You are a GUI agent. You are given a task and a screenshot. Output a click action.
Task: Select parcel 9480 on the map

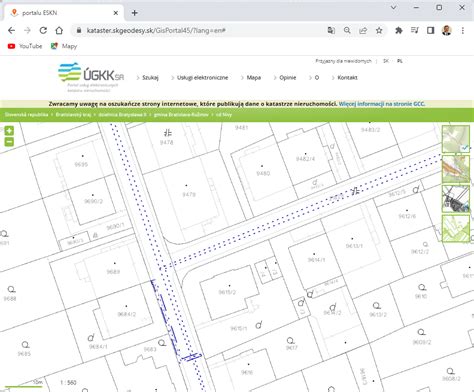tap(263, 173)
